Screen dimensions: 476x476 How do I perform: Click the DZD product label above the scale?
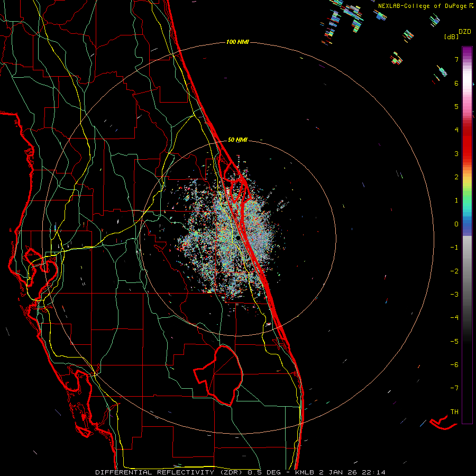click(x=465, y=32)
